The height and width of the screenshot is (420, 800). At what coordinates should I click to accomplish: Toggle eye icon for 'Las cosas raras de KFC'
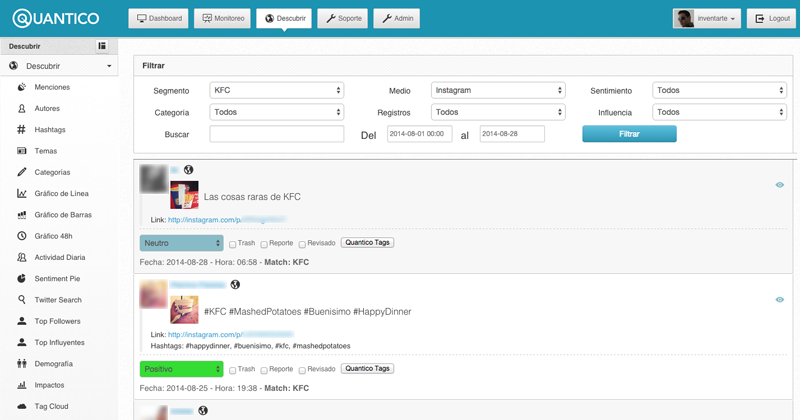click(780, 185)
